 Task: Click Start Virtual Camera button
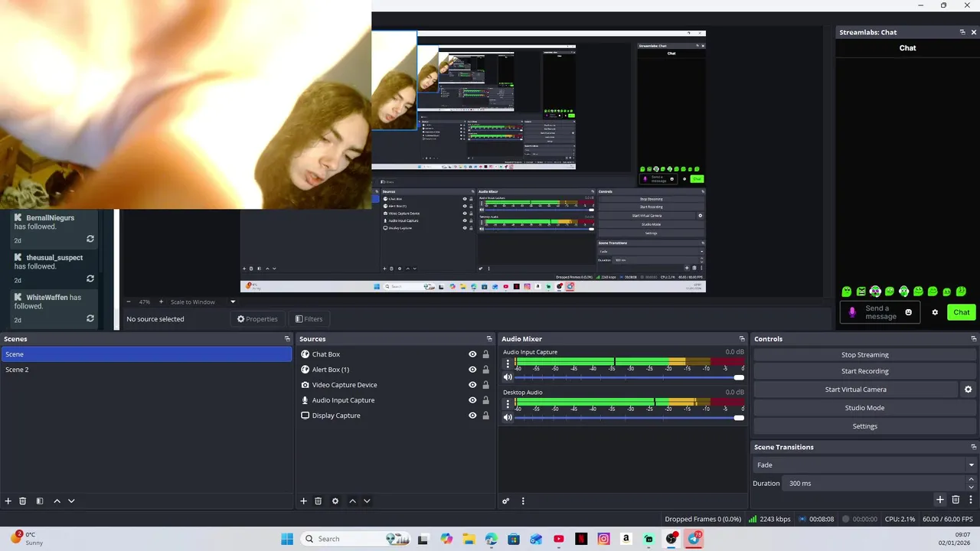point(855,390)
